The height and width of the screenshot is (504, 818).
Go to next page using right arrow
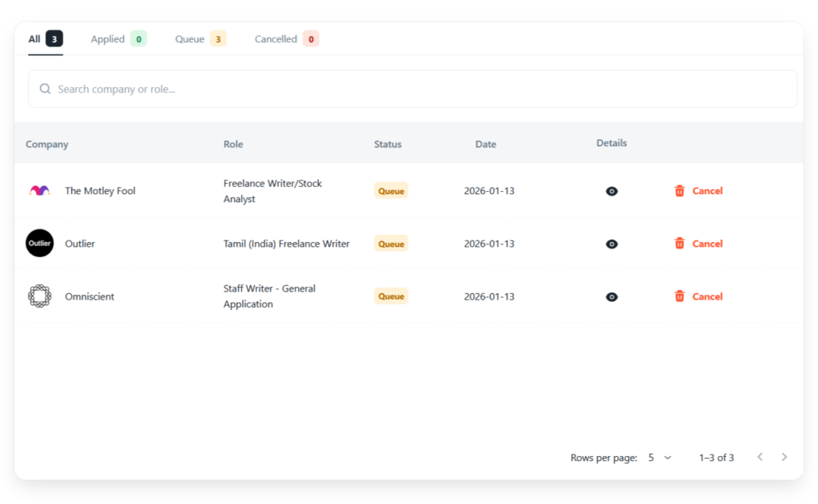(784, 457)
